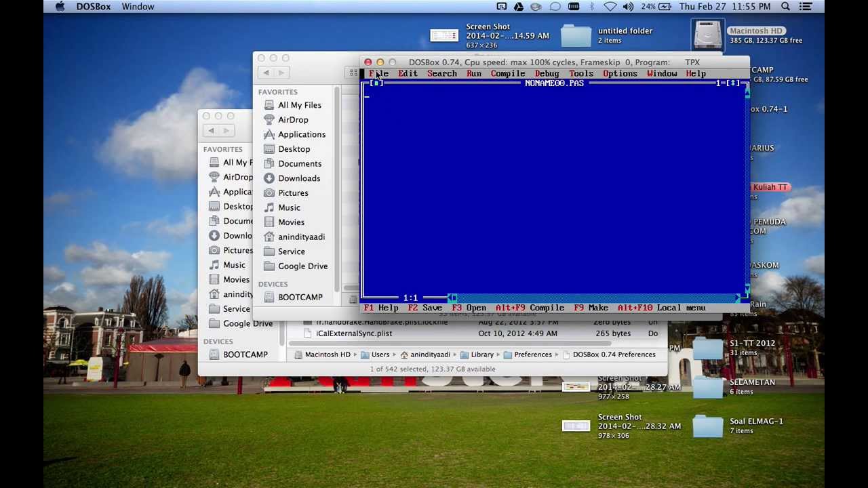868x488 pixels.
Task: Open the Apple menu
Action: pyautogui.click(x=60, y=7)
